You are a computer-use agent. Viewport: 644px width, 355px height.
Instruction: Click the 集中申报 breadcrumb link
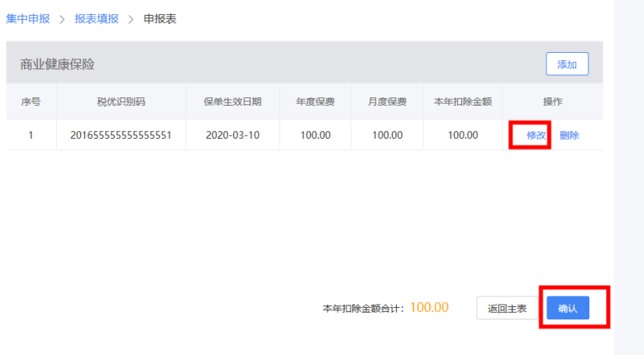27,18
